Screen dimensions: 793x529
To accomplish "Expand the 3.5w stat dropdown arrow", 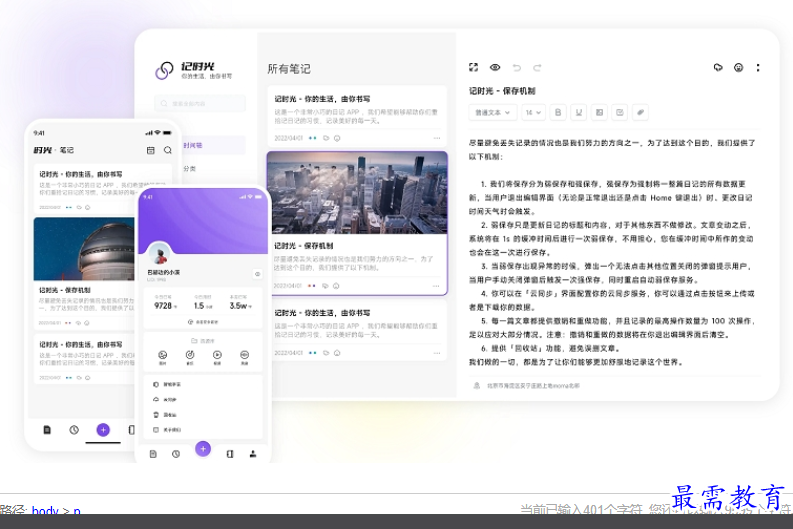I will pyautogui.click(x=250, y=306).
